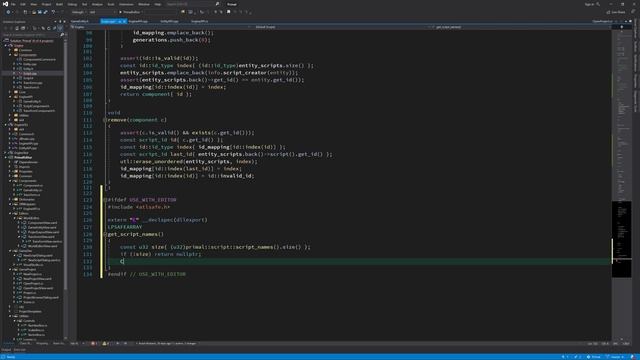Image resolution: width=640 pixels, height=360 pixels.
Task: Select Entity.cpp in Solution Explorer
Action: coord(29,64)
